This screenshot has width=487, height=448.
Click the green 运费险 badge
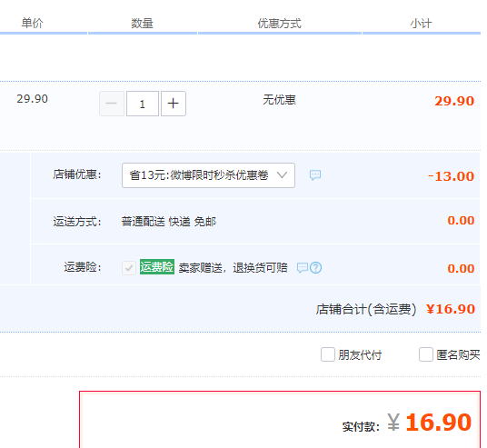click(x=157, y=267)
